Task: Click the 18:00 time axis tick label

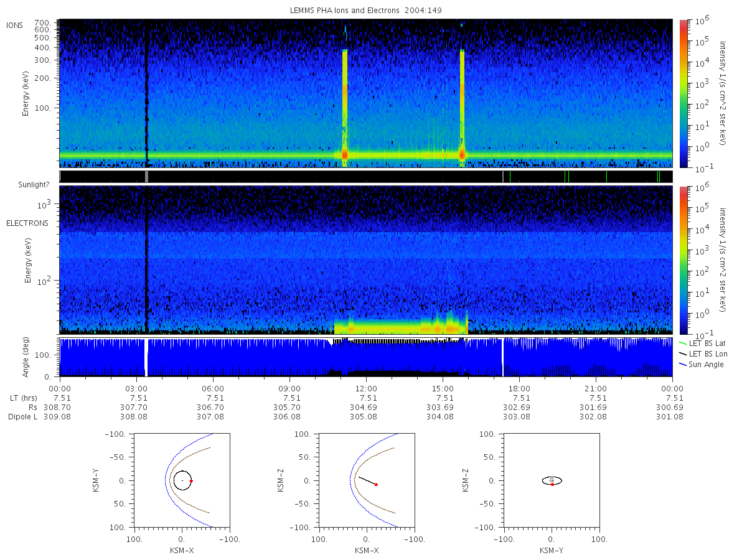Action: coord(519,388)
